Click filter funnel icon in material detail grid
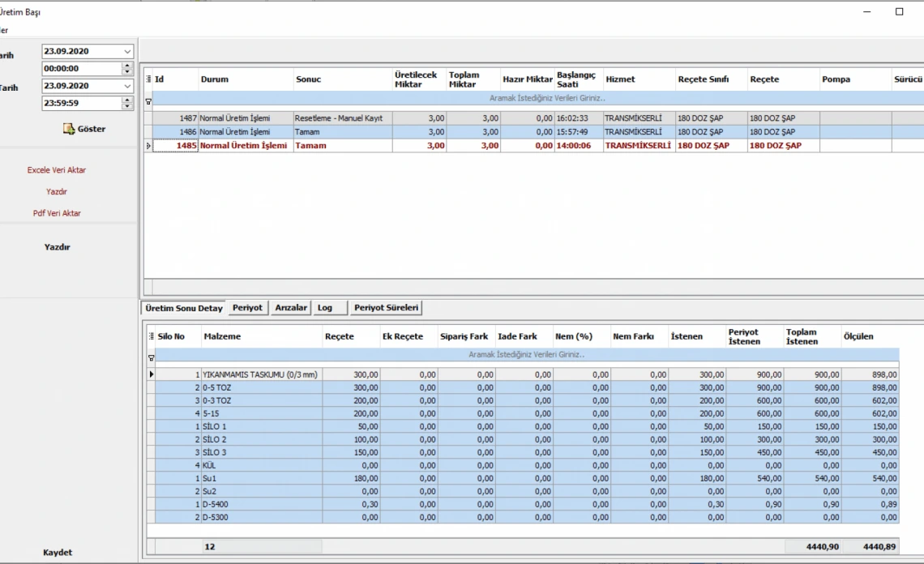 [151, 357]
